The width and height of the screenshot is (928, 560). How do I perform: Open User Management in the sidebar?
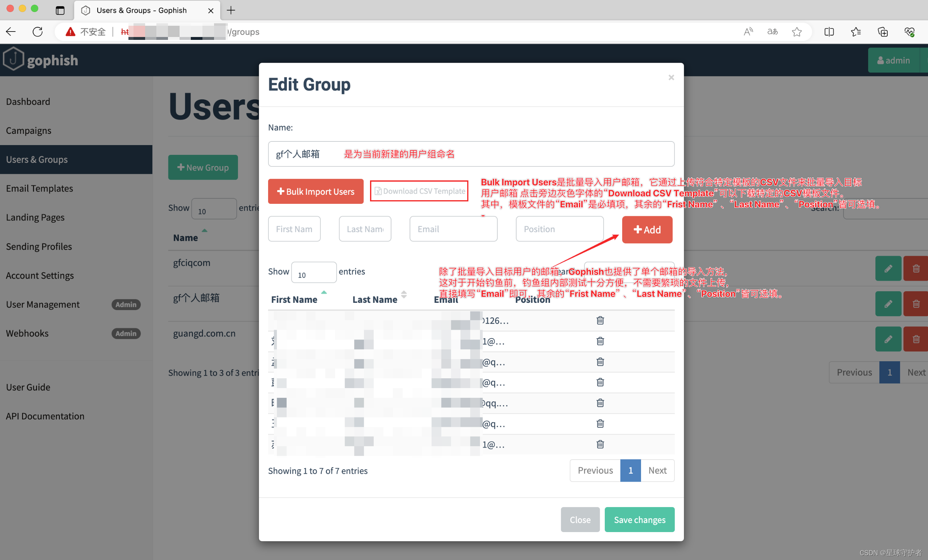(x=42, y=304)
